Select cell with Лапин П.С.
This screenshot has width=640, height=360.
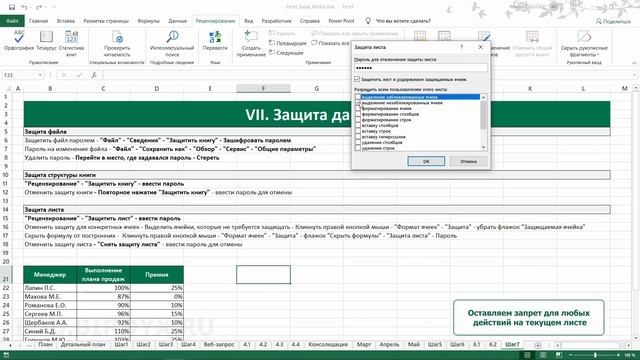pyautogui.click(x=50, y=288)
